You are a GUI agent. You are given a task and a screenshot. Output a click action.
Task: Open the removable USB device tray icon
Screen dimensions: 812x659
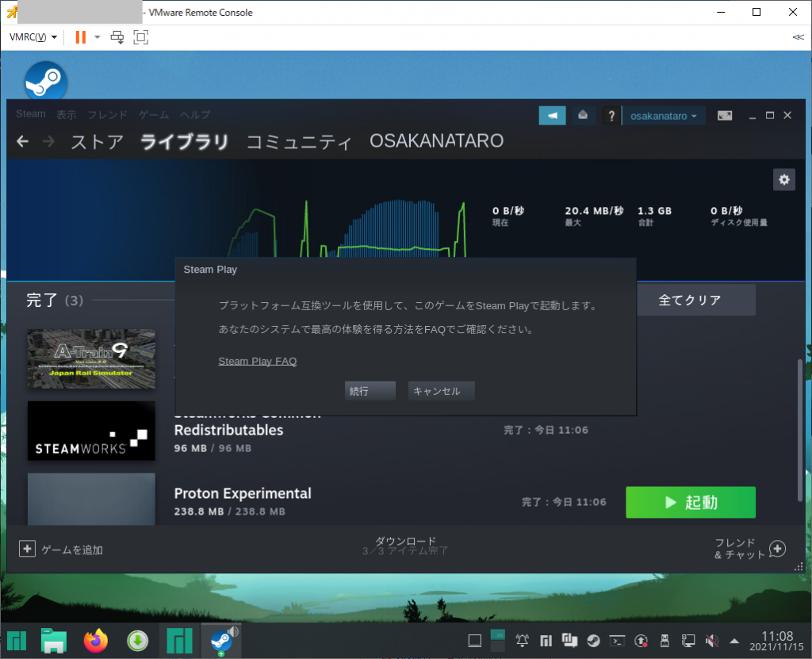pyautogui.click(x=665, y=641)
